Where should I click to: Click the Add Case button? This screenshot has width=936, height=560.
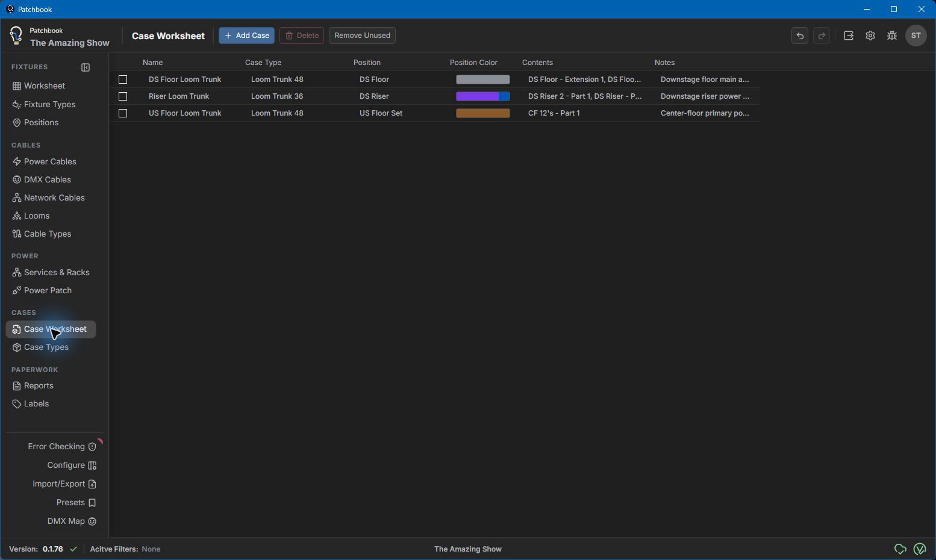246,36
